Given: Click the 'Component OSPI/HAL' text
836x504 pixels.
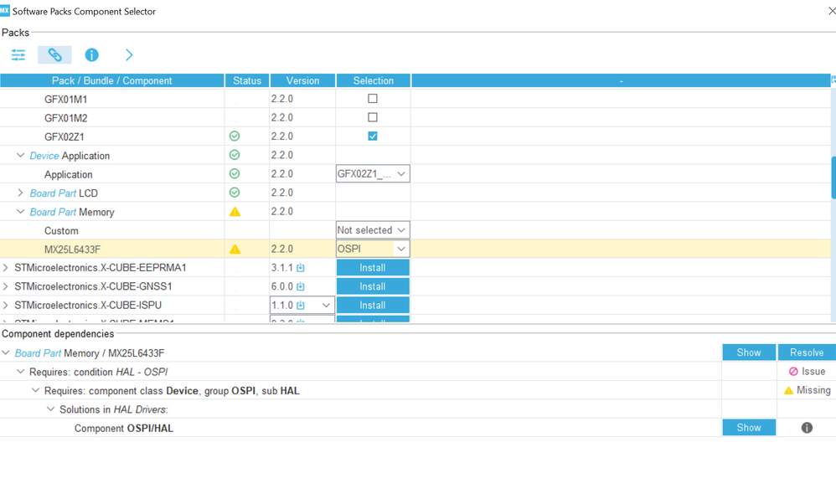Looking at the screenshot, I should coord(124,429).
